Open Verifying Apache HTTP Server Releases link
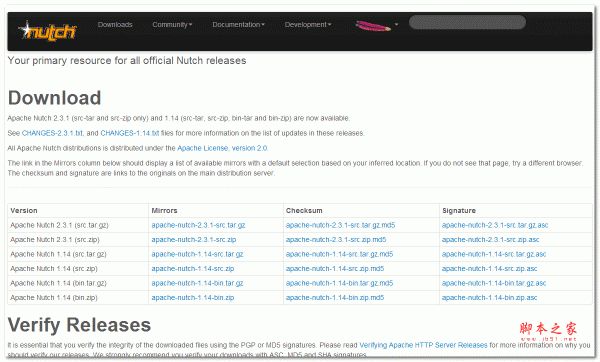Viewport: 600px width, 362px height. click(424, 345)
